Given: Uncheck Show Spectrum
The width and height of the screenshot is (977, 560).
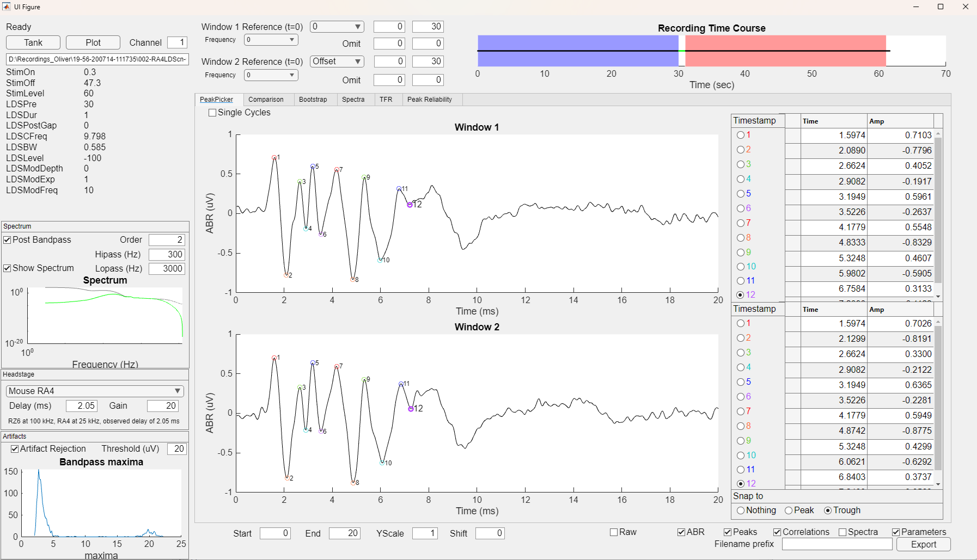Looking at the screenshot, I should pyautogui.click(x=7, y=268).
